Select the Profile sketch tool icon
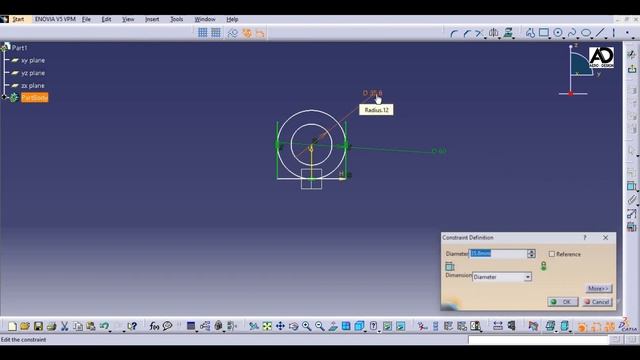Image resolution: width=640 pixels, height=360 pixels. coord(530,33)
